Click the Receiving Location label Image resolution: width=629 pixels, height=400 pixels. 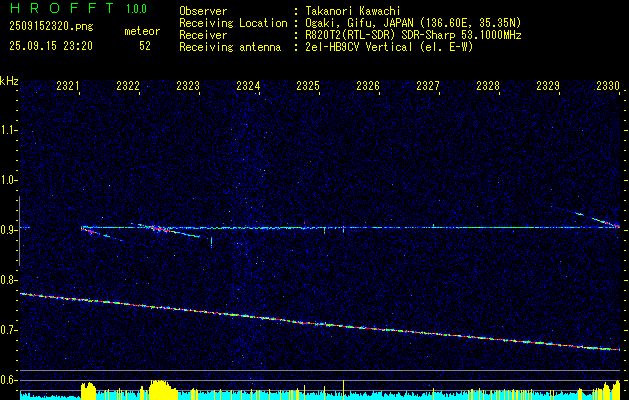click(x=233, y=23)
